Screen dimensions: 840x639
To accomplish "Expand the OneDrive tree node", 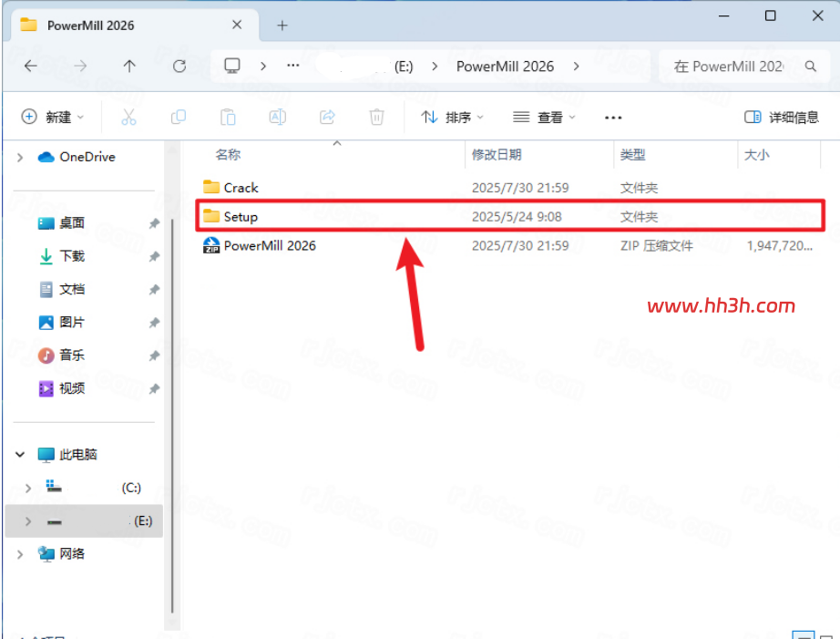I will click(x=20, y=157).
